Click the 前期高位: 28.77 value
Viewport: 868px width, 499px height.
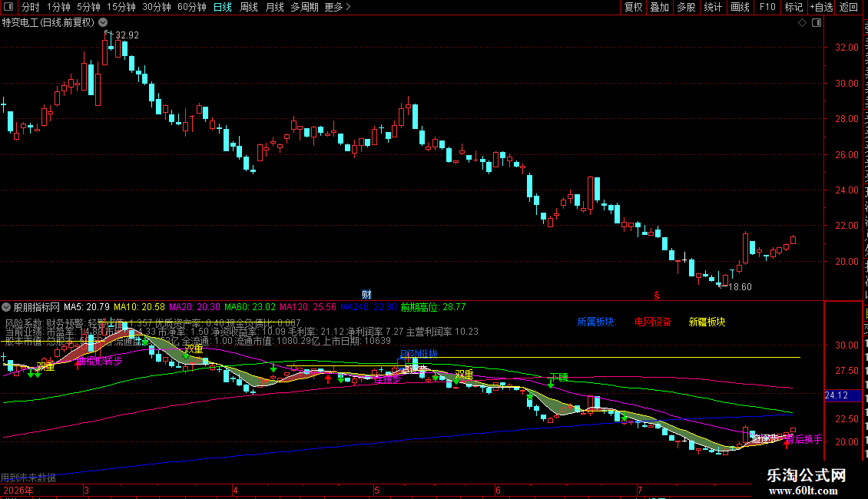[x=433, y=307]
